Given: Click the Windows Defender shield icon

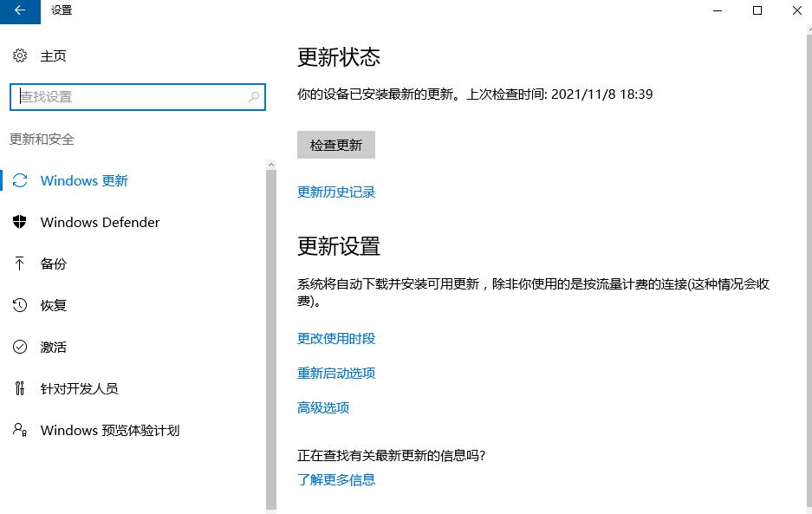Looking at the screenshot, I should pos(20,222).
